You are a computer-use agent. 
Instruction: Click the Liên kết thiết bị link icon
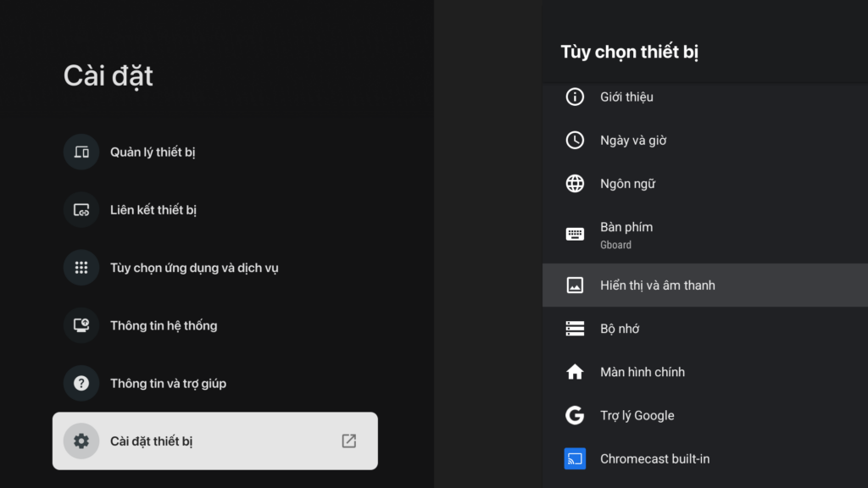[x=81, y=210]
